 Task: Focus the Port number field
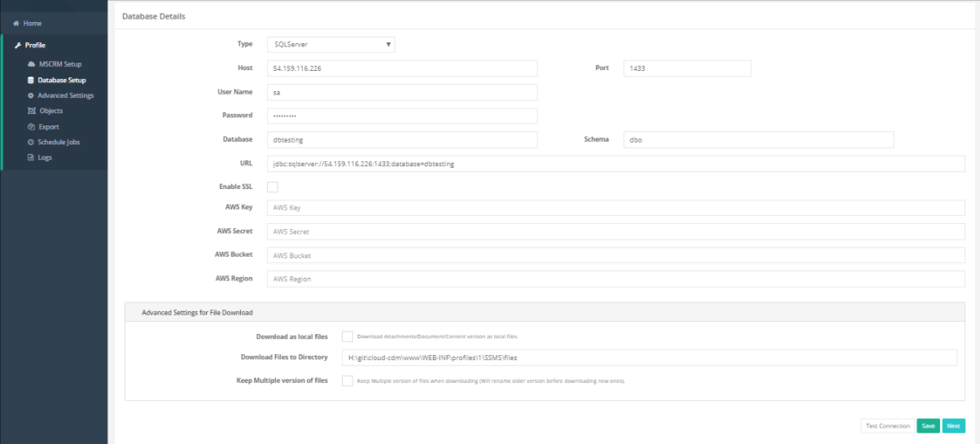687,68
